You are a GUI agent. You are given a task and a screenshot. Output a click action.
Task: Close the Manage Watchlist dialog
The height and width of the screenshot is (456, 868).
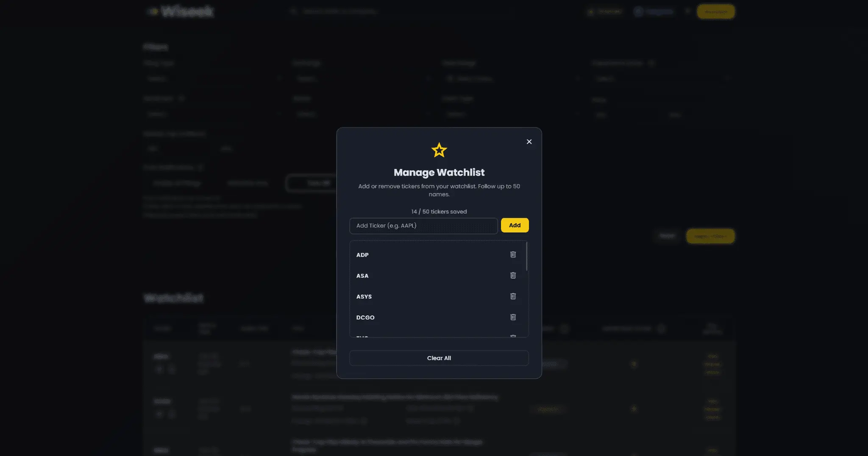tap(529, 141)
